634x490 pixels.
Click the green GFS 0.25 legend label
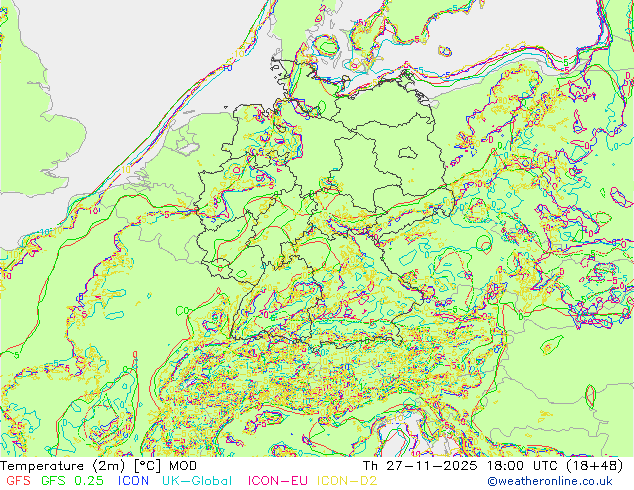pos(72,481)
